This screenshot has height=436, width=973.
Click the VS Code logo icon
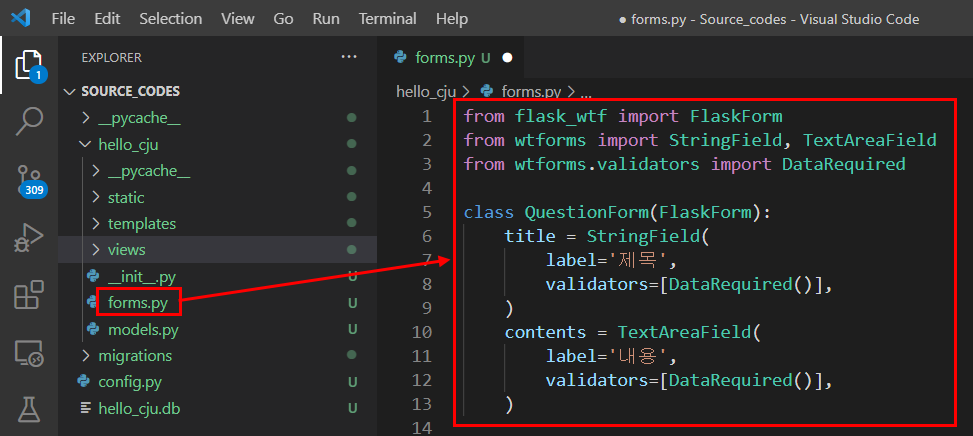coord(20,19)
